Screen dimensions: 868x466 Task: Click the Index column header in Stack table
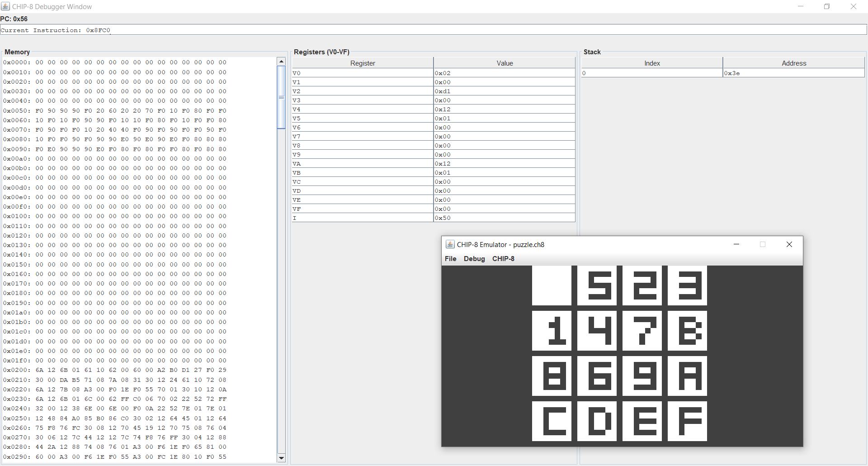point(652,63)
